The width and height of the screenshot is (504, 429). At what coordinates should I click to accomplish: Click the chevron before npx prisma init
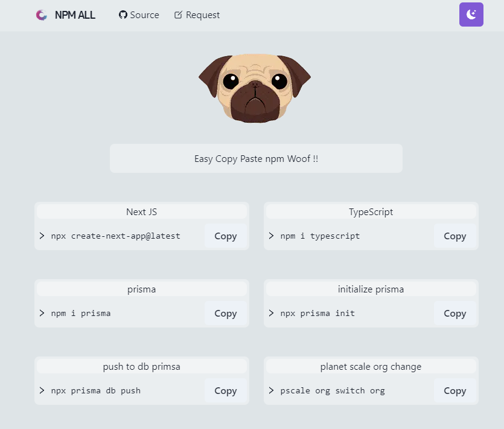tap(270, 313)
